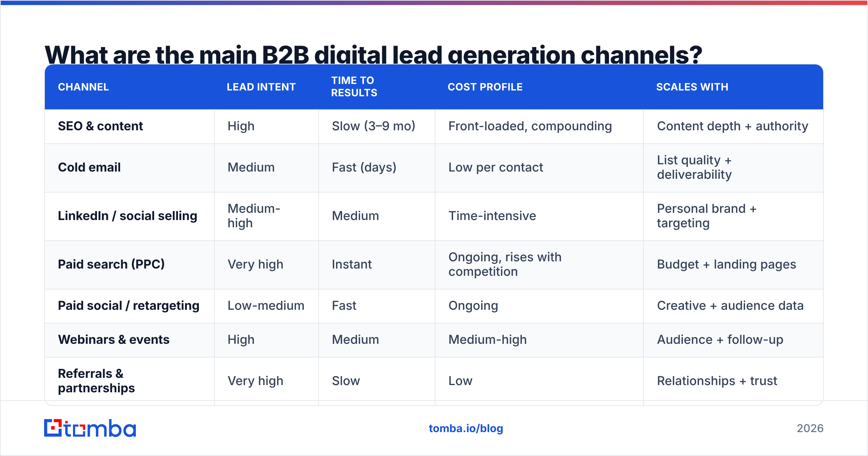Click 'Budget + landing pages' cell
The width and height of the screenshot is (868, 456).
pos(727,264)
